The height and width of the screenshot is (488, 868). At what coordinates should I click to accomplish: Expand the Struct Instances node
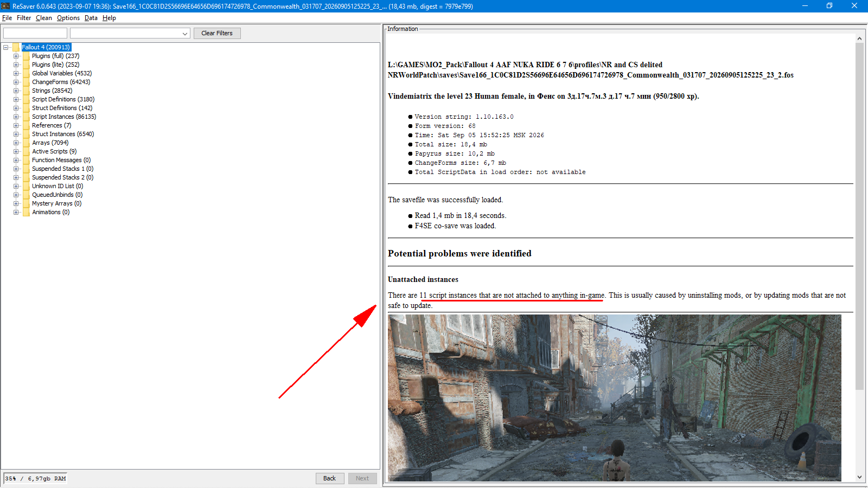[16, 134]
